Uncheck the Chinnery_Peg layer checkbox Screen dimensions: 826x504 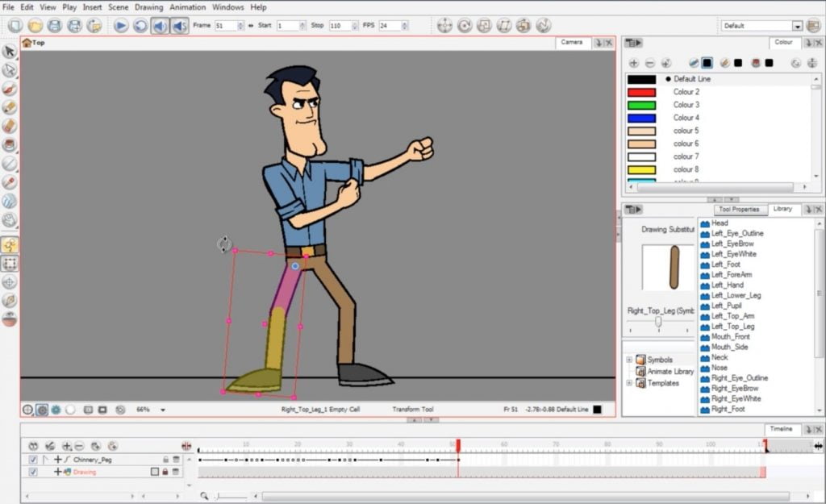pos(33,459)
